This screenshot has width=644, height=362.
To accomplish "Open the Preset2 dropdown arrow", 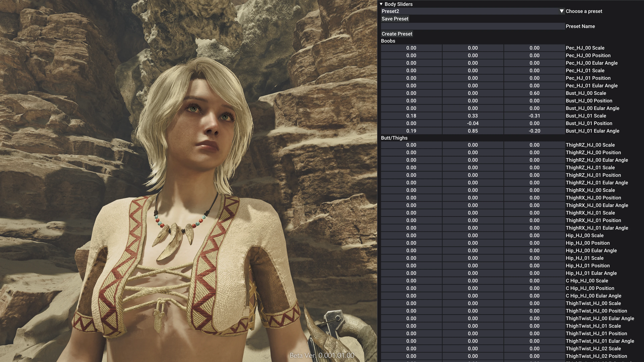I will click(x=561, y=11).
